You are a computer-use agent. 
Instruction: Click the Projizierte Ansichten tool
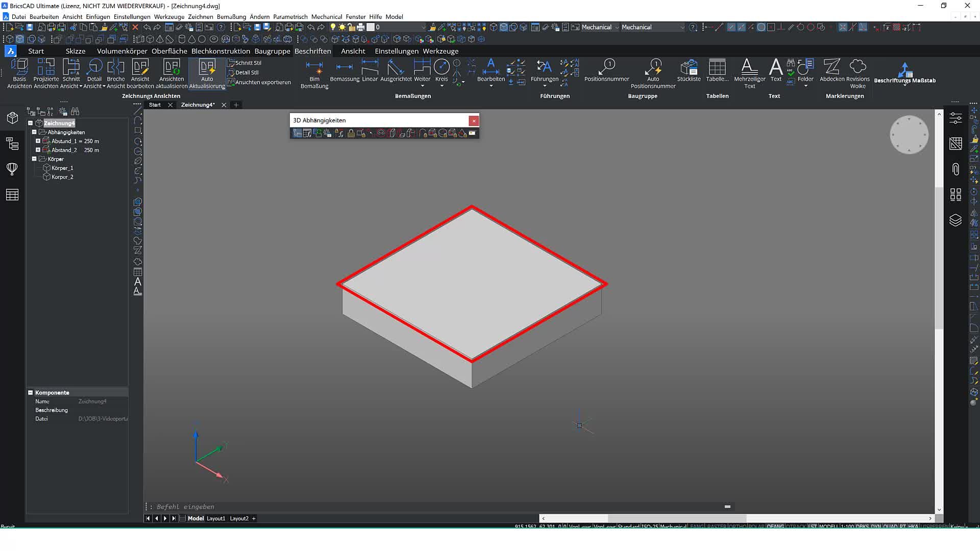click(x=46, y=73)
